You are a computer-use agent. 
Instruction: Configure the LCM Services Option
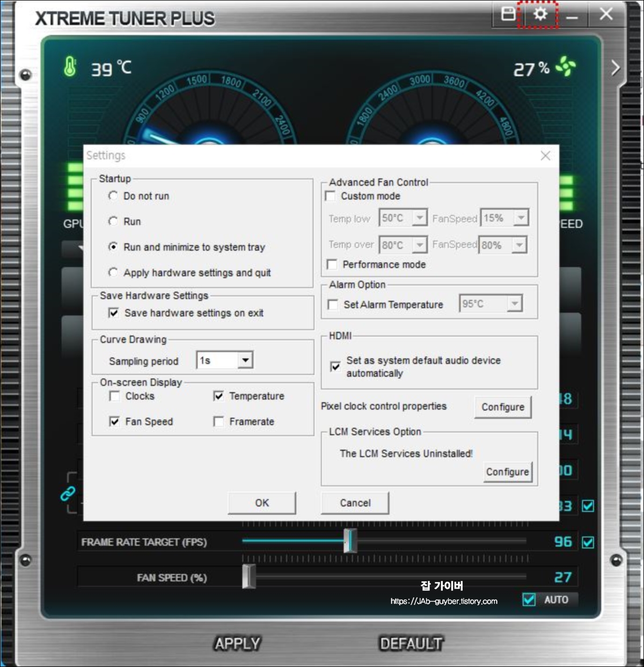pyautogui.click(x=508, y=472)
